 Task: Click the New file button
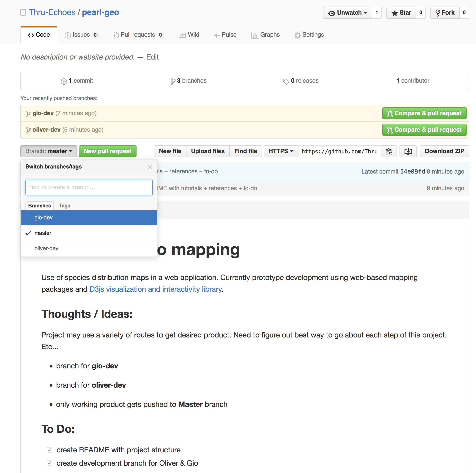170,151
